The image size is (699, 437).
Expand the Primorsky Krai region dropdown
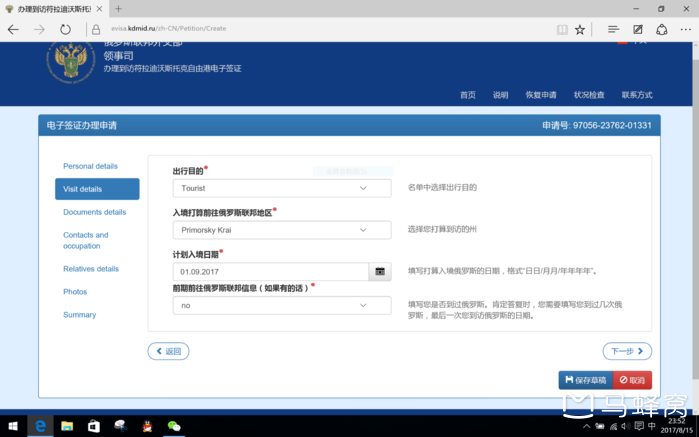(x=281, y=230)
